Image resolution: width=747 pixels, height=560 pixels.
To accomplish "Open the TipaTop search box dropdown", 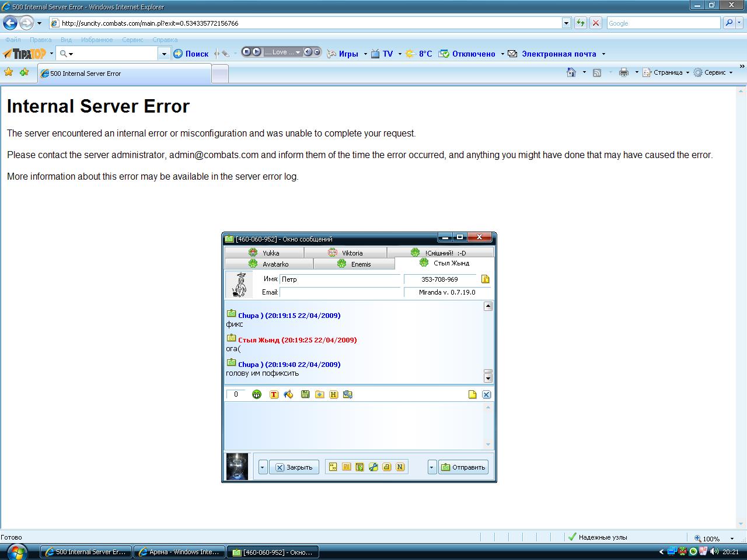I will 164,54.
